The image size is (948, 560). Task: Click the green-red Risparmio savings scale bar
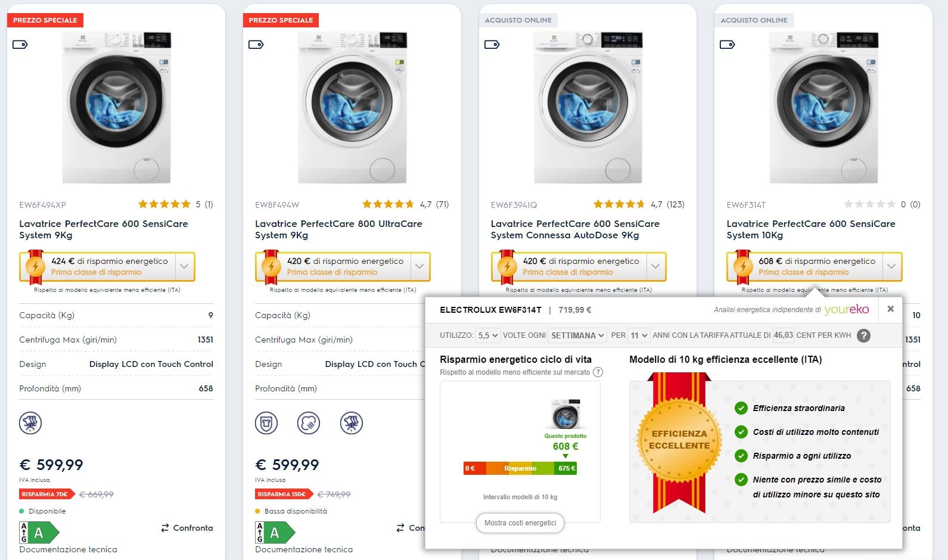pyautogui.click(x=520, y=468)
